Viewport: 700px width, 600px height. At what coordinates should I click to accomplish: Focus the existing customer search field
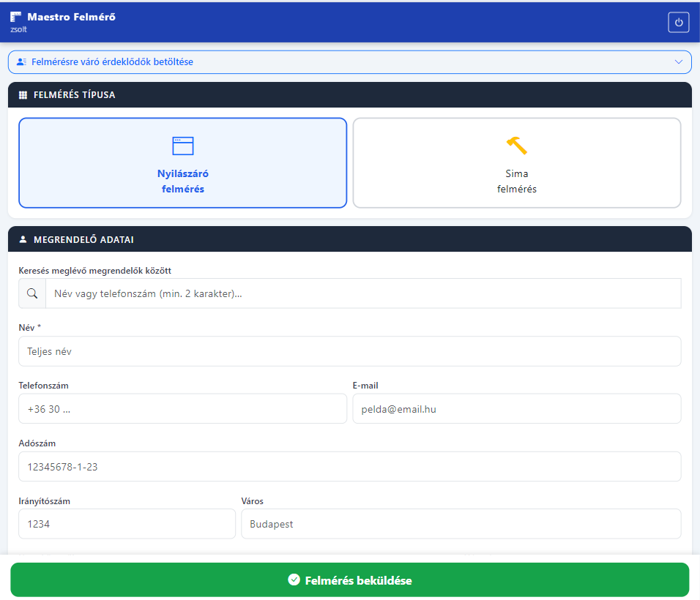click(x=362, y=293)
